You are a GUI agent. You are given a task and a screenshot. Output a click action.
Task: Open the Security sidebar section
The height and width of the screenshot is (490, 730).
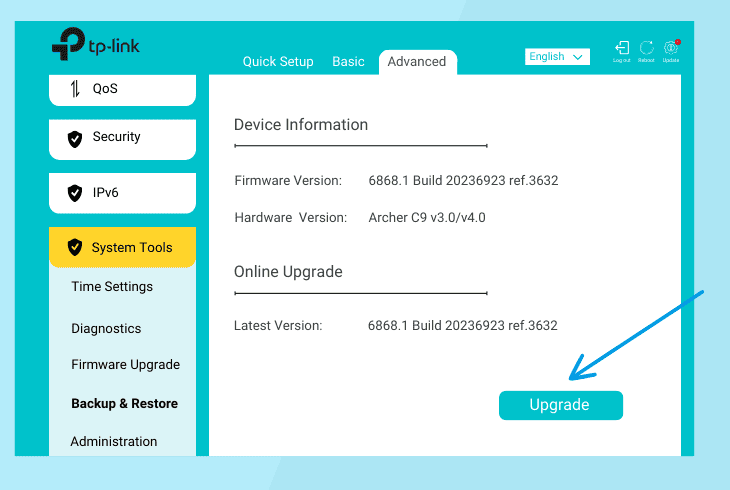tap(122, 139)
